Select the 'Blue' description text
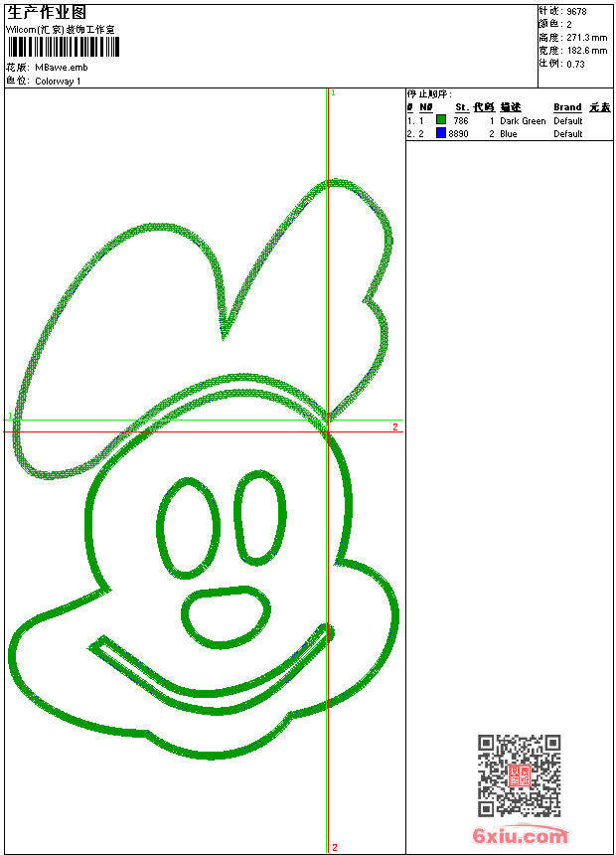The height and width of the screenshot is (855, 616). pyautogui.click(x=508, y=133)
